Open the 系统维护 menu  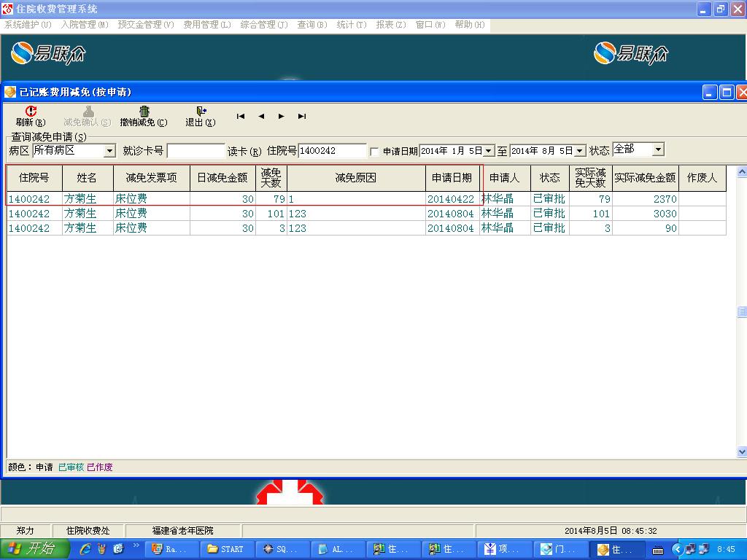coord(28,24)
